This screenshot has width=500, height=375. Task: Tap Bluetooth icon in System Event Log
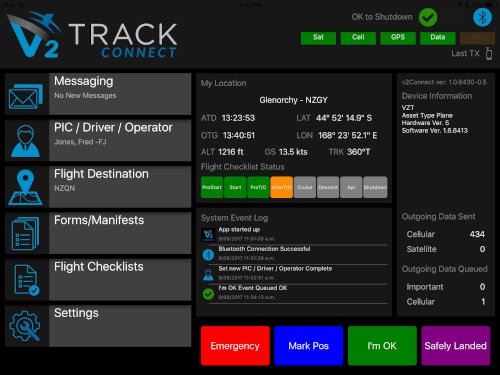tap(208, 255)
